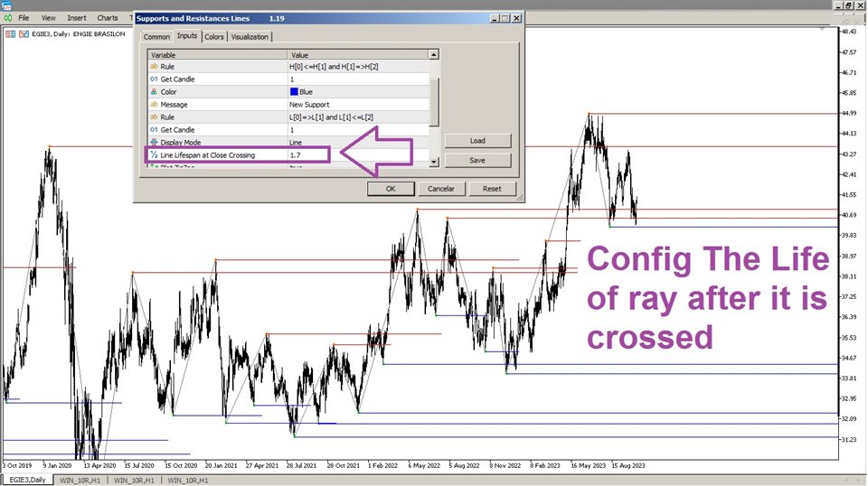Screen dimensions: 868x486
Task: Click the Save inputs button
Action: click(477, 160)
